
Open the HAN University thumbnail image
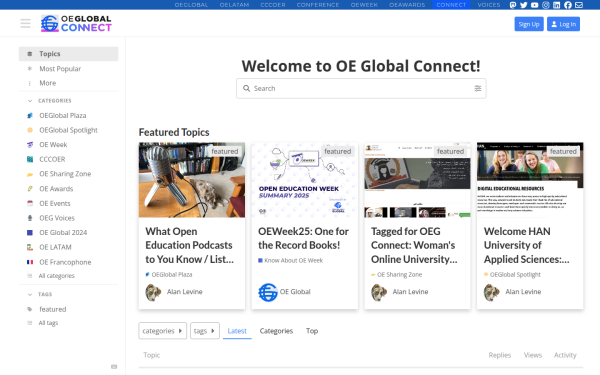coord(530,180)
